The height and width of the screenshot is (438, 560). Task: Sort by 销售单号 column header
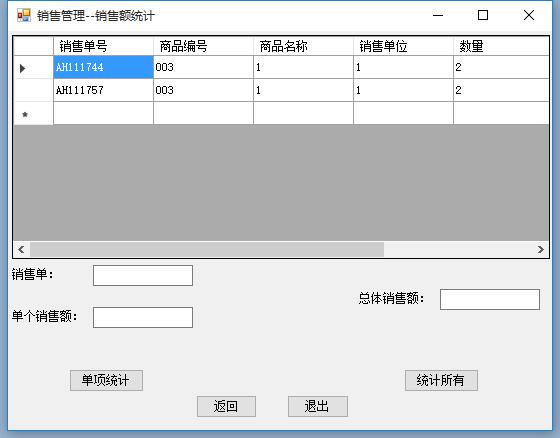(104, 46)
